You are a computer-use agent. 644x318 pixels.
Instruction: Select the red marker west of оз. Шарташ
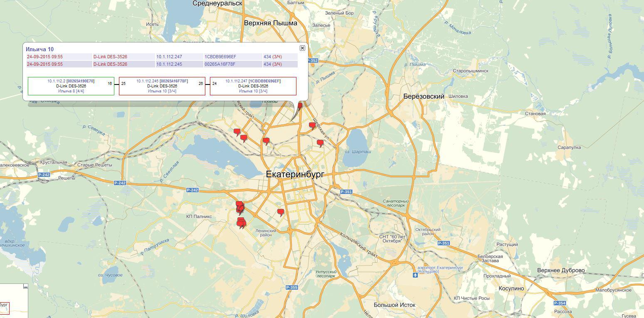[x=320, y=143]
